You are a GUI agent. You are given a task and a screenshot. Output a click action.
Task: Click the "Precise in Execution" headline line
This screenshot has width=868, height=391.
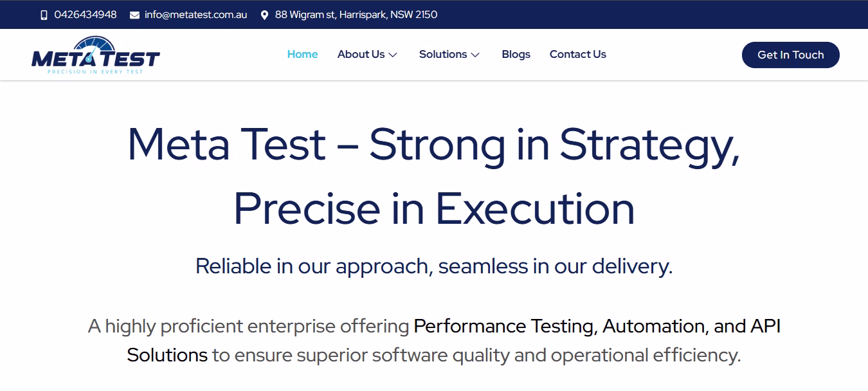(433, 209)
